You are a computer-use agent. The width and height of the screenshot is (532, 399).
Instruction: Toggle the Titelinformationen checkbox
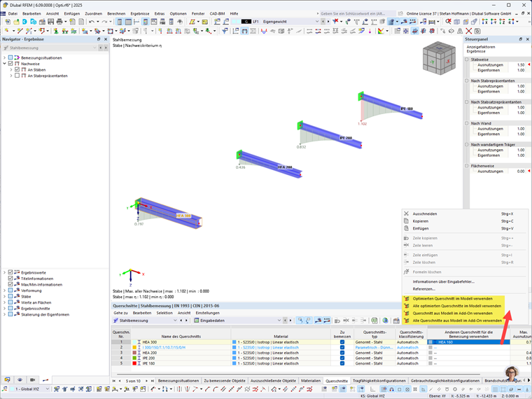tap(10, 279)
